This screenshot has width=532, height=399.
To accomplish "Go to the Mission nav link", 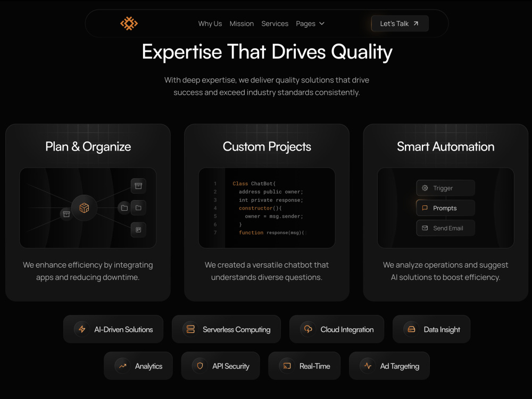I will (x=242, y=24).
